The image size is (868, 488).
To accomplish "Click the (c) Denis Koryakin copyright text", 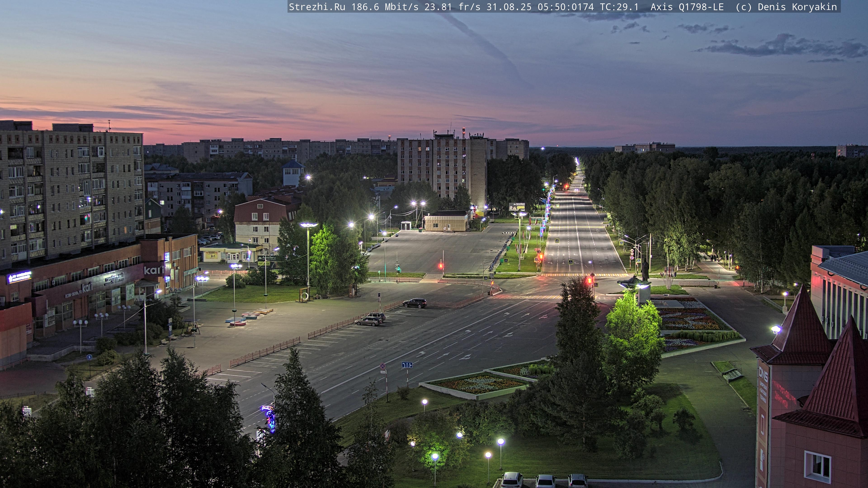I will point(786,7).
